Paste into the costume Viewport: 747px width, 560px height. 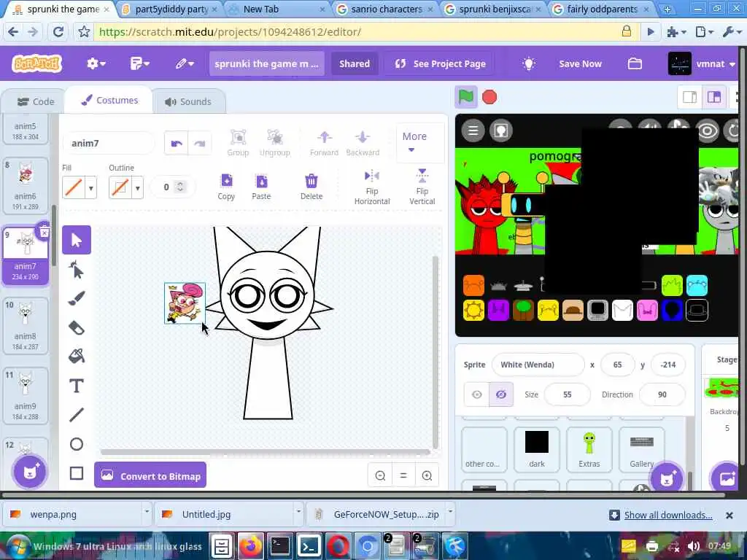point(261,187)
